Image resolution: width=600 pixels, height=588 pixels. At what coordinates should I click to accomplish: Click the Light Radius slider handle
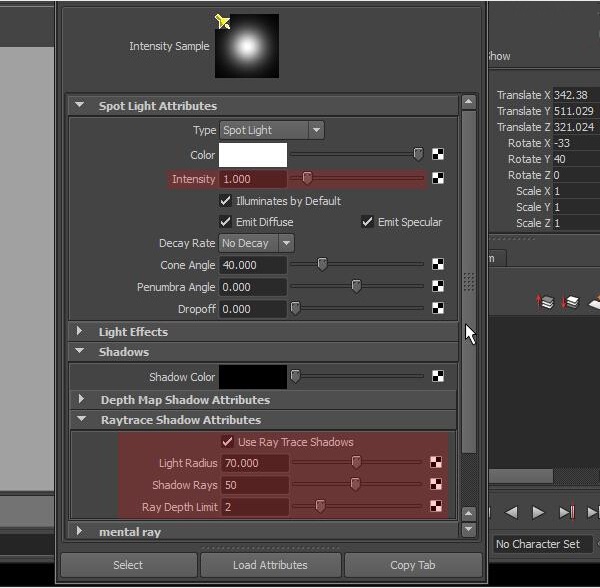(356, 462)
